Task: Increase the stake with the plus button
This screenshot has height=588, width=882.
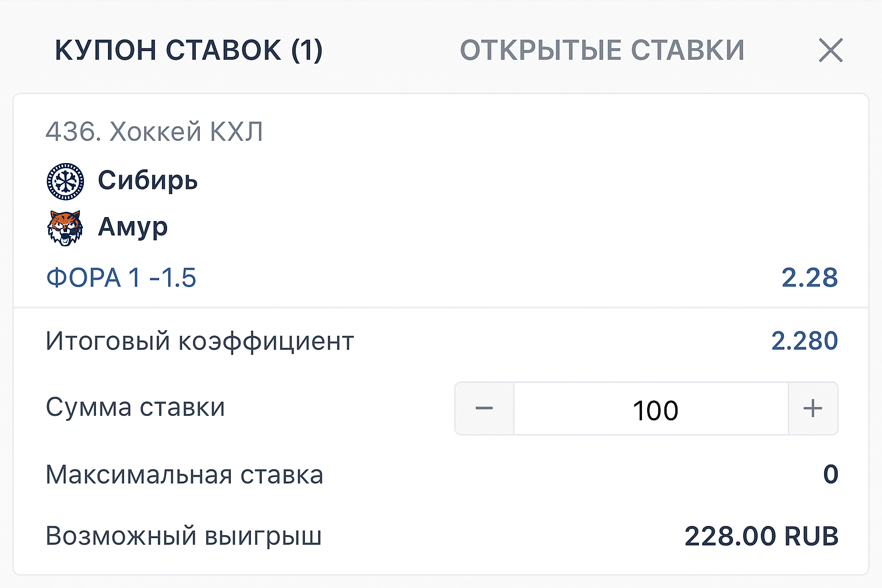Action: (x=813, y=409)
